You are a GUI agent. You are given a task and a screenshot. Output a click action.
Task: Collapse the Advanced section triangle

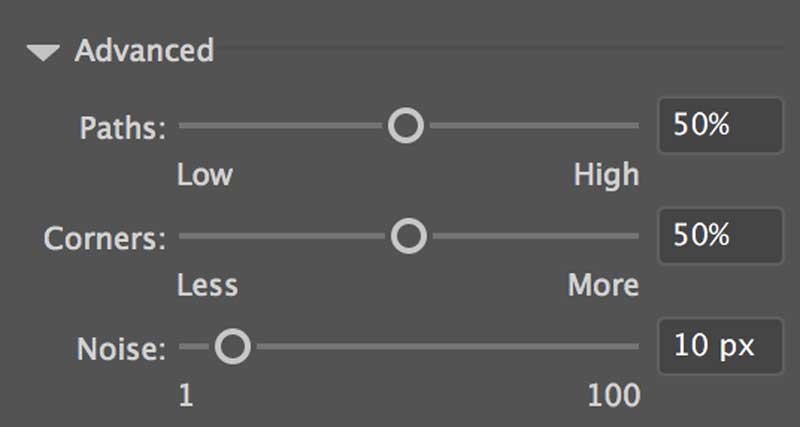click(x=45, y=51)
